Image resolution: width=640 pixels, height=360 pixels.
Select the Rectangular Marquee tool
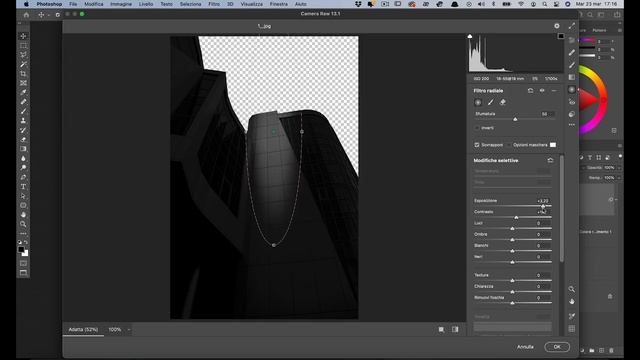point(23,46)
